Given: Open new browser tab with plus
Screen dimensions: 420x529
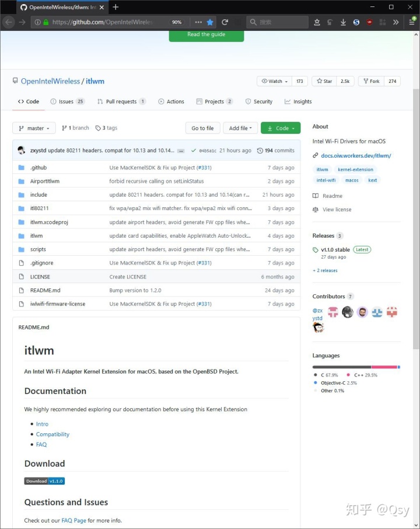Looking at the screenshot, I should (116, 7).
